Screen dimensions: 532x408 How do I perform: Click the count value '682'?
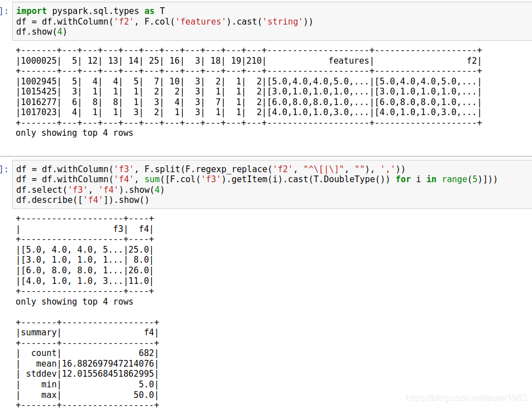click(x=146, y=353)
